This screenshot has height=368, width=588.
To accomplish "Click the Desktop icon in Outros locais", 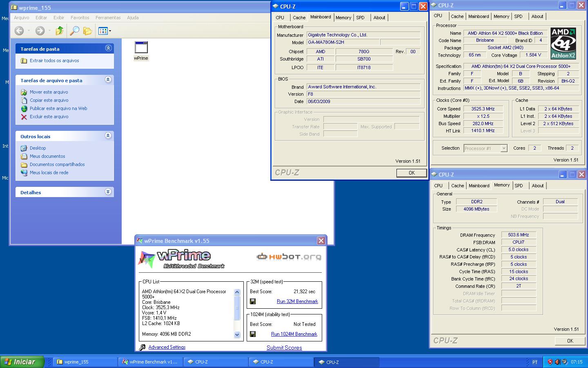I will point(24,148).
